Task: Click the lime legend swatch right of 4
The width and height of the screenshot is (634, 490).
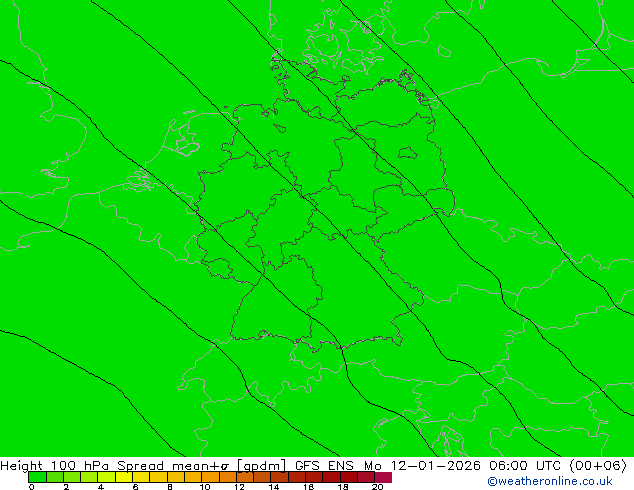Action: click(106, 477)
